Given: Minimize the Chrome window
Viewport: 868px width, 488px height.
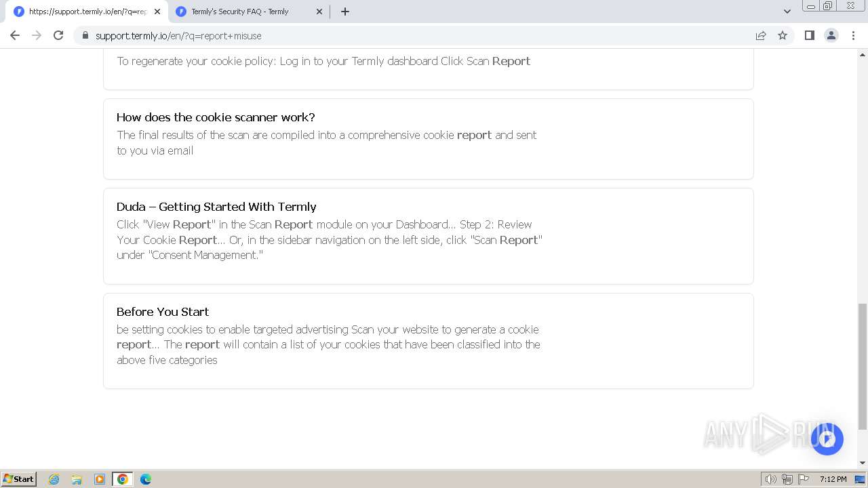Looking at the screenshot, I should point(810,6).
